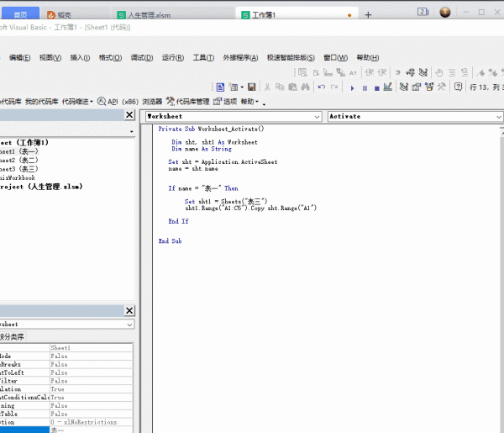Close the properties window panel
504x433 pixels.
click(129, 310)
